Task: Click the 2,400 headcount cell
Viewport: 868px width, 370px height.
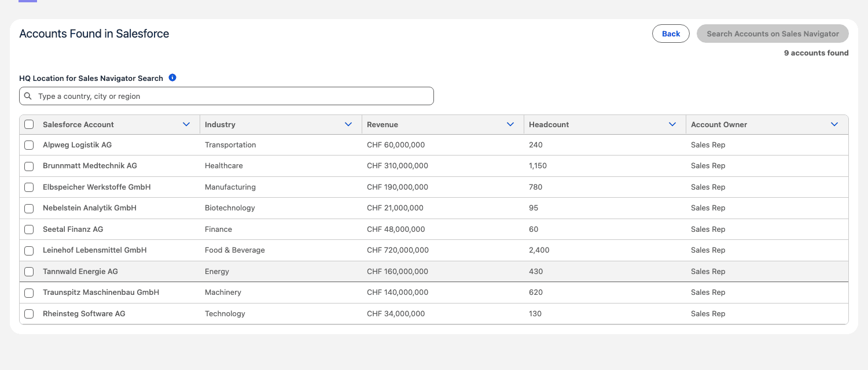Action: click(539, 250)
